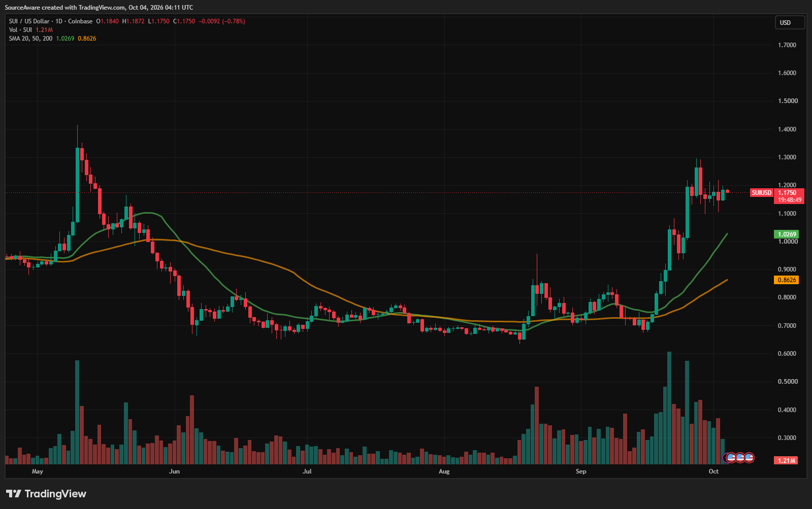This screenshot has width=812, height=509.
Task: Click the TradingView logo
Action: (x=46, y=494)
